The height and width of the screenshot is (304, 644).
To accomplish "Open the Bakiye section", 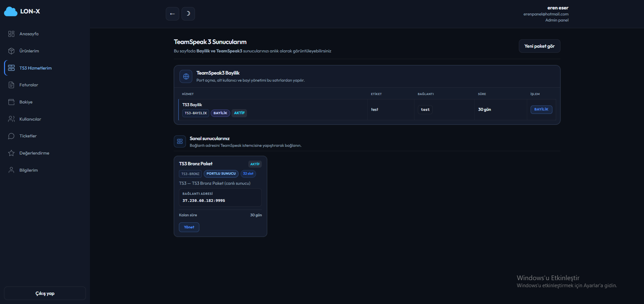I will click(x=45, y=102).
